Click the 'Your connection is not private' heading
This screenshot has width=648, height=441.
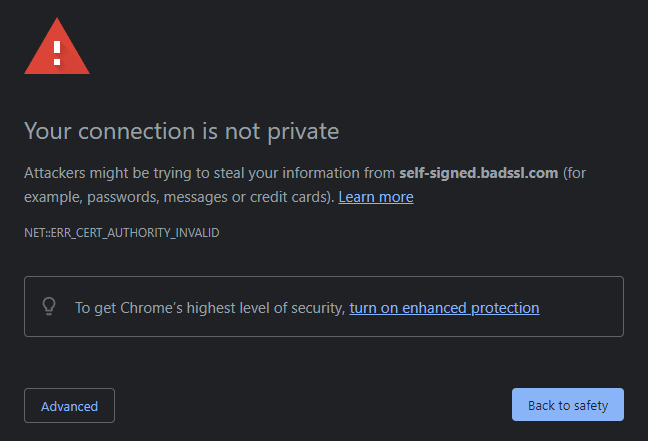(x=181, y=131)
